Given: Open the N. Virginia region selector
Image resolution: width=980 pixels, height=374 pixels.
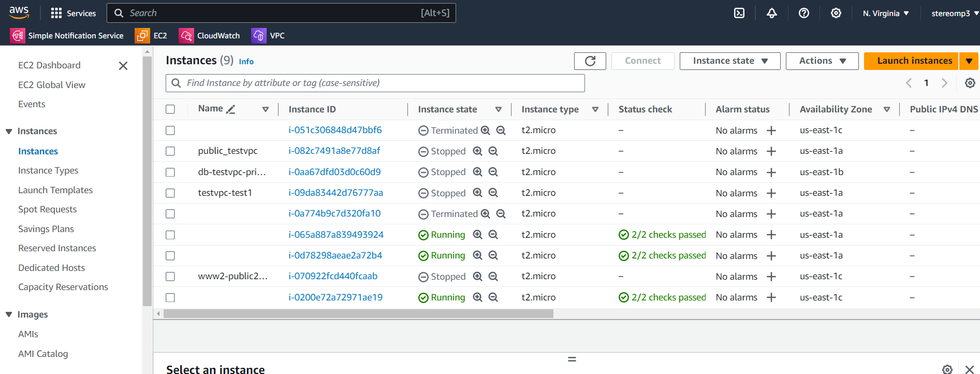Looking at the screenshot, I should tap(886, 13).
